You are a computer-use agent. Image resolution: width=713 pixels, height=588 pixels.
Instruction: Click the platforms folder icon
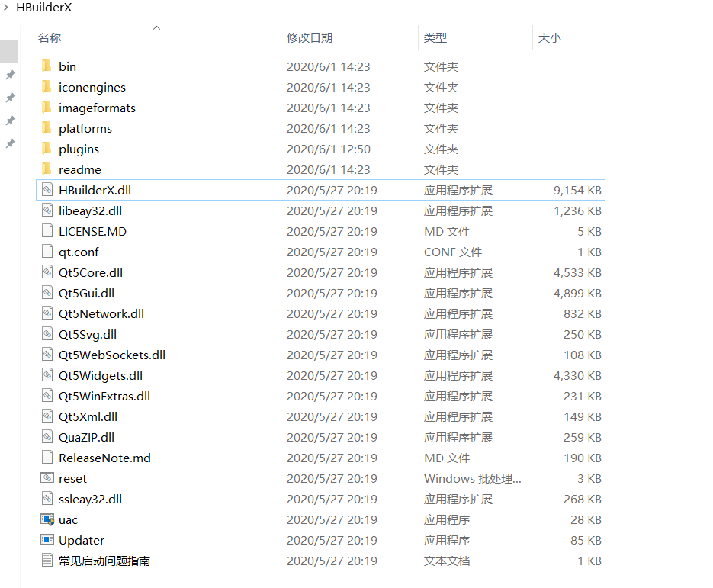coord(47,128)
